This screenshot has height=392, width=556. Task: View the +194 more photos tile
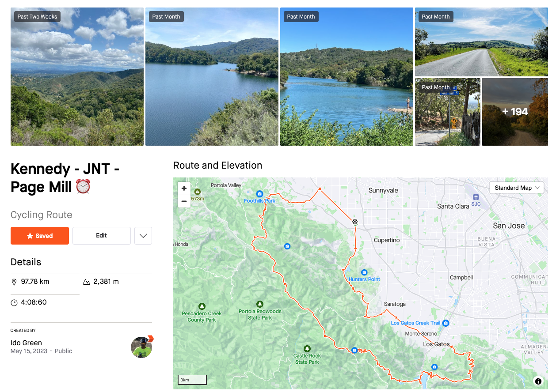[515, 112]
